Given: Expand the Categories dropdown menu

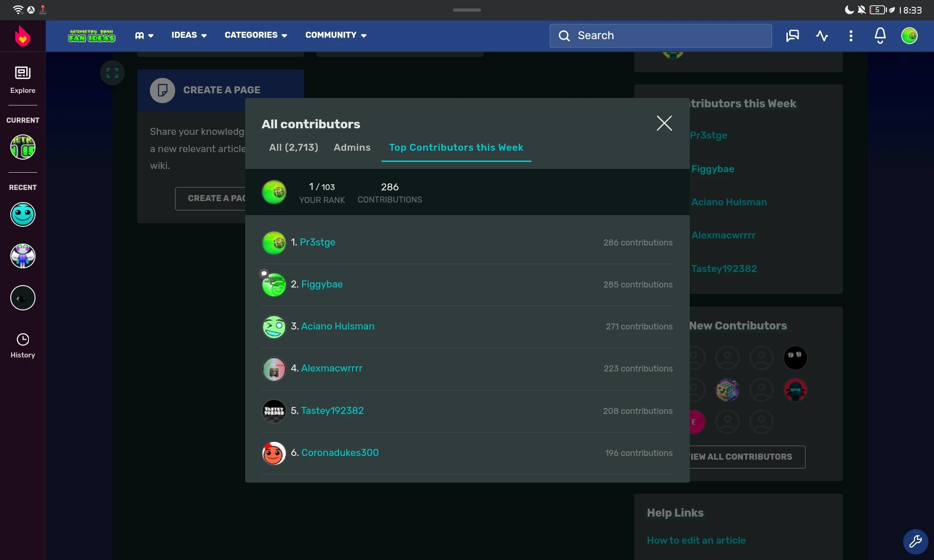Looking at the screenshot, I should (x=255, y=35).
